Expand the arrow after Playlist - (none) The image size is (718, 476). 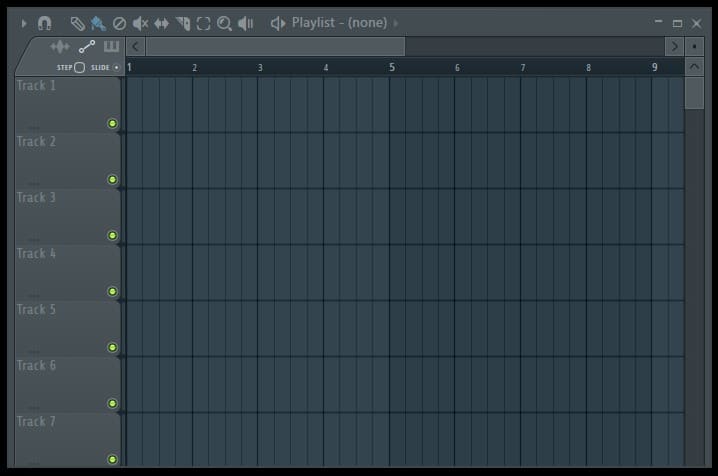396,23
